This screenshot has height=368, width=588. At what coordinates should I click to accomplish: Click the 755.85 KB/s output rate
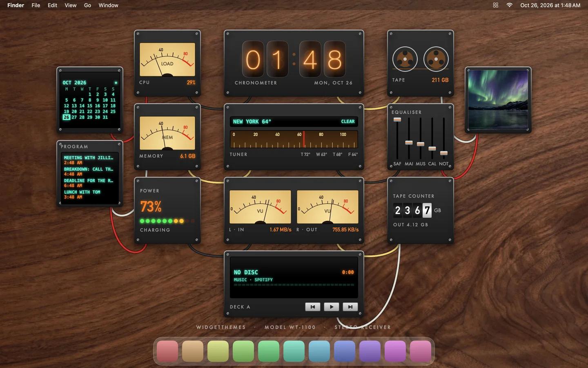click(345, 230)
